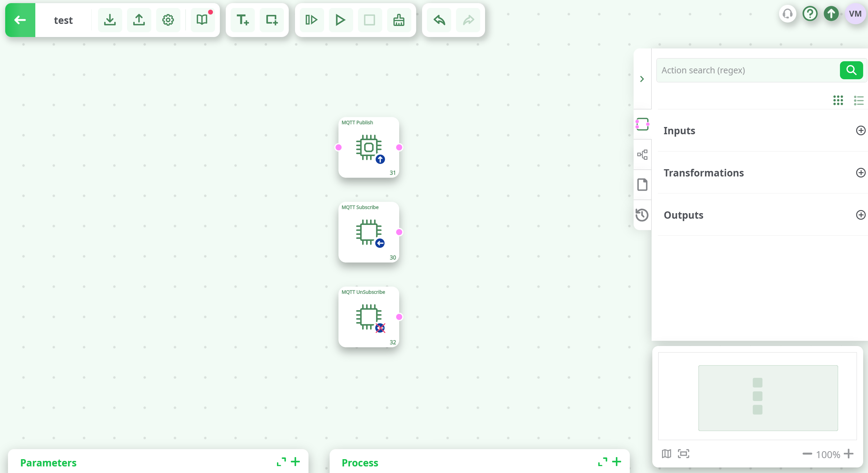Image resolution: width=868 pixels, height=473 pixels.
Task: Switch to grid view of actions
Action: coord(838,100)
